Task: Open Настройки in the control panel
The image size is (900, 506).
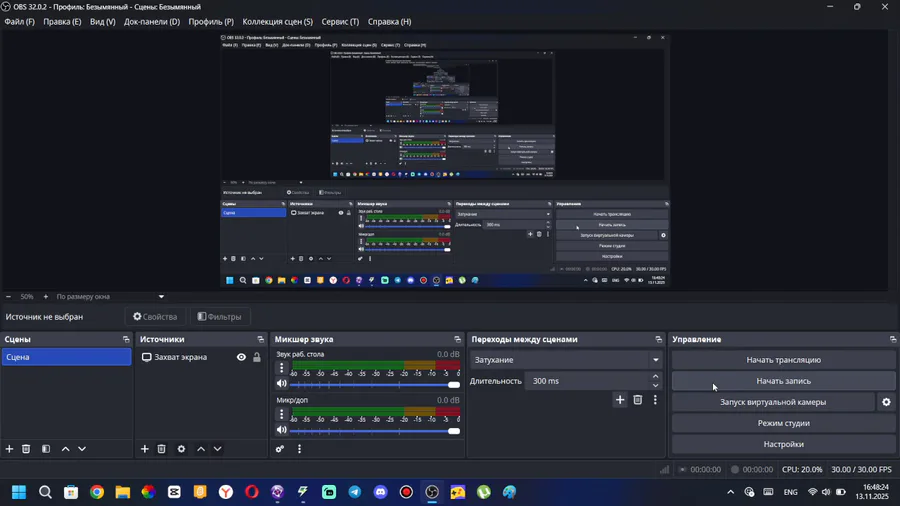Action: (783, 444)
